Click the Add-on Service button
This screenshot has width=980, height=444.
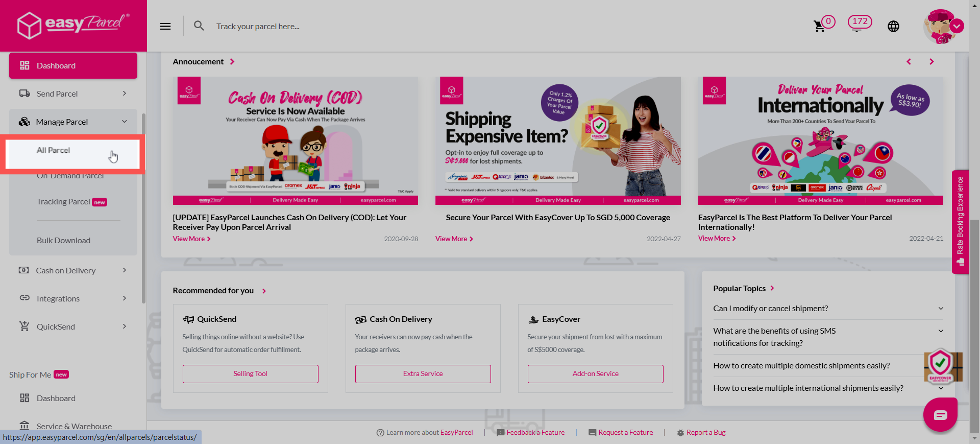[596, 373]
